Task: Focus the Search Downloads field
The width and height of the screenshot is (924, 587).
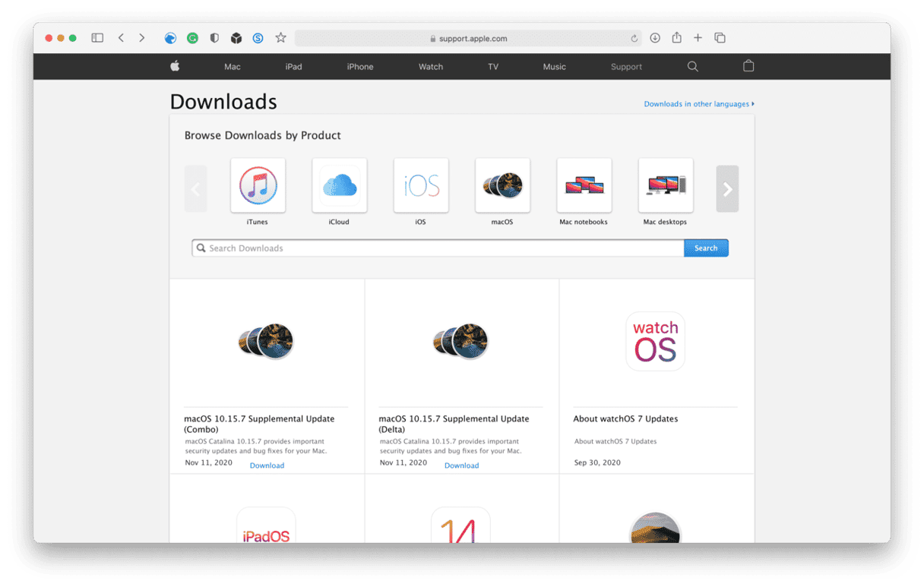Action: click(438, 248)
